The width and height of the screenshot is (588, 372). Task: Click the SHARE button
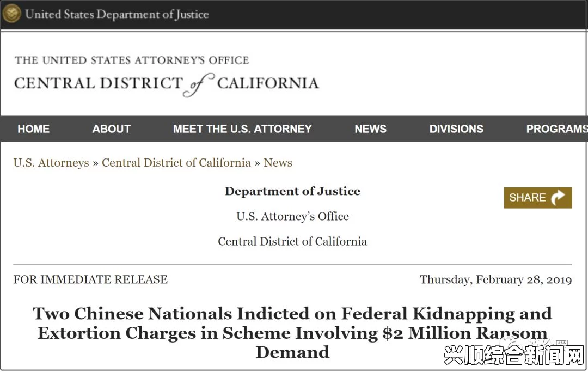[538, 198]
